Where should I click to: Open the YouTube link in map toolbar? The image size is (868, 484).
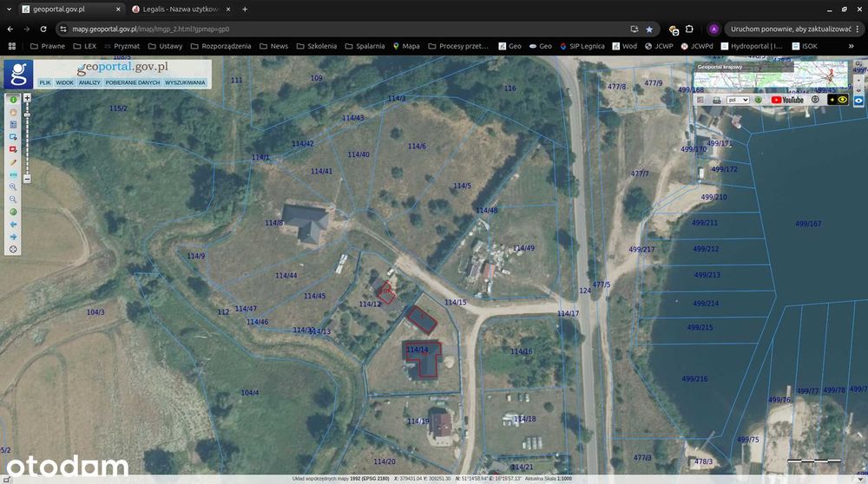[x=787, y=100]
